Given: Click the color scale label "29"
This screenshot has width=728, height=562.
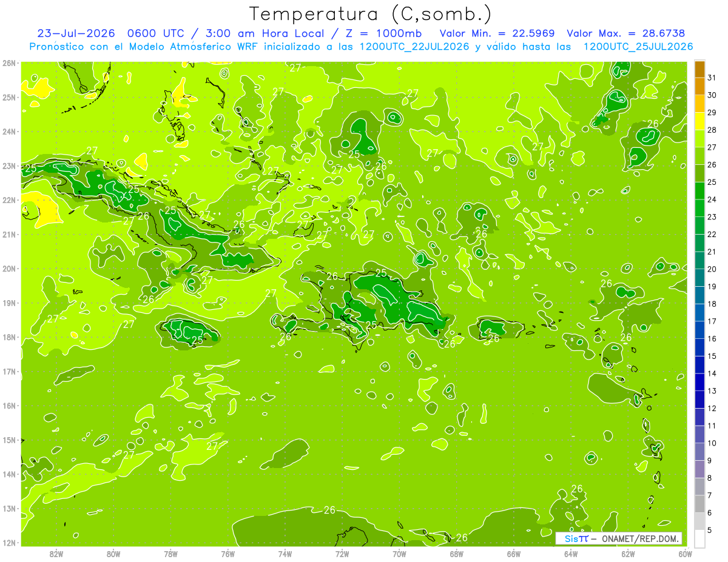Looking at the screenshot, I should coord(712,113).
